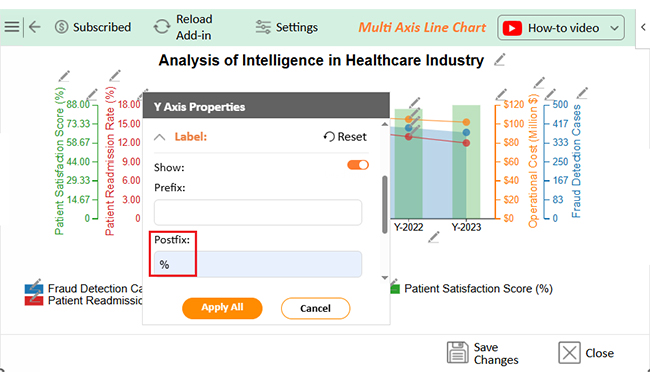Open Settings sliders icon
Image resolution: width=650 pixels, height=381 pixels.
263,27
